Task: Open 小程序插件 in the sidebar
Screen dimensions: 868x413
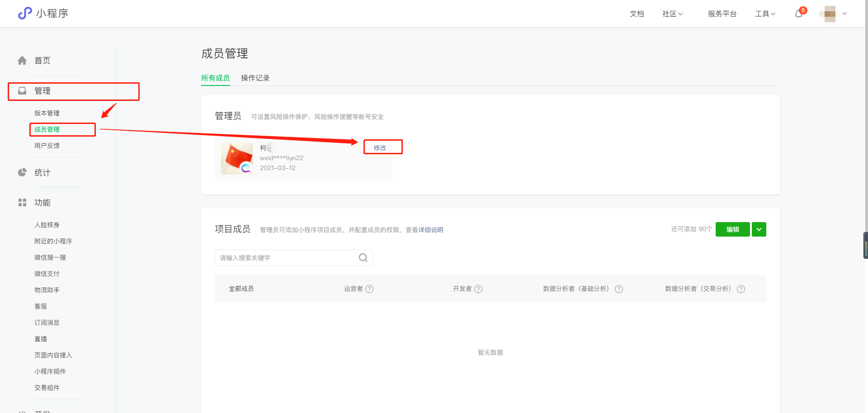Action: [x=50, y=371]
